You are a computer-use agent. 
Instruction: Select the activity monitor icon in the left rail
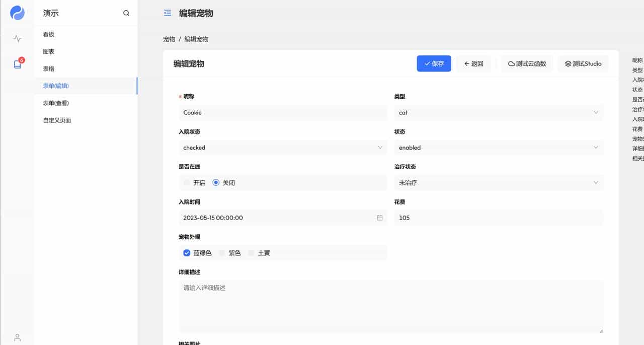pyautogui.click(x=17, y=38)
